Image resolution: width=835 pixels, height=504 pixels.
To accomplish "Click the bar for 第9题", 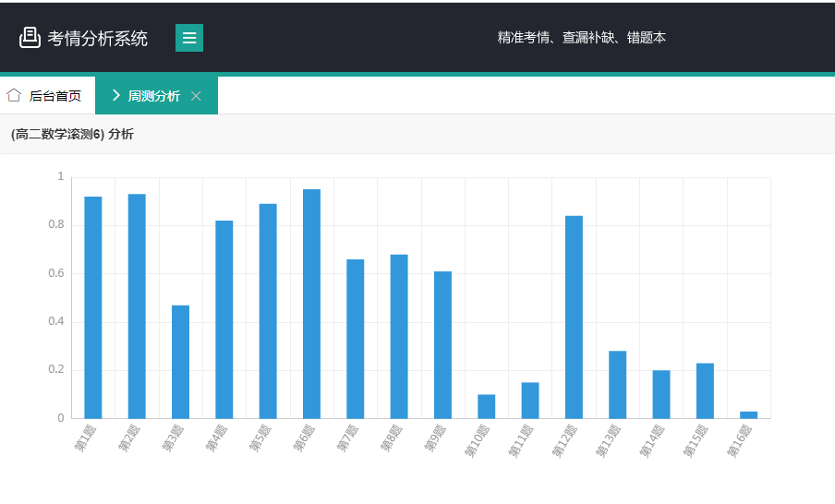I will pos(442,345).
